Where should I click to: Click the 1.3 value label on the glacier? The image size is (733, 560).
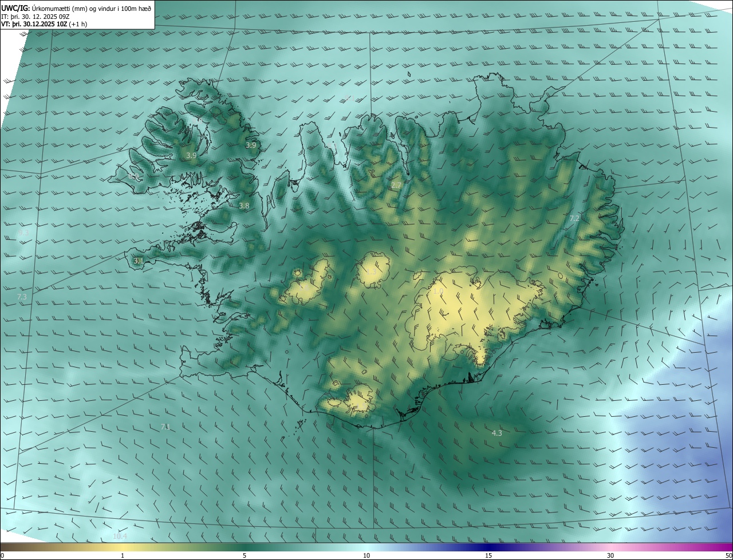(x=372, y=271)
